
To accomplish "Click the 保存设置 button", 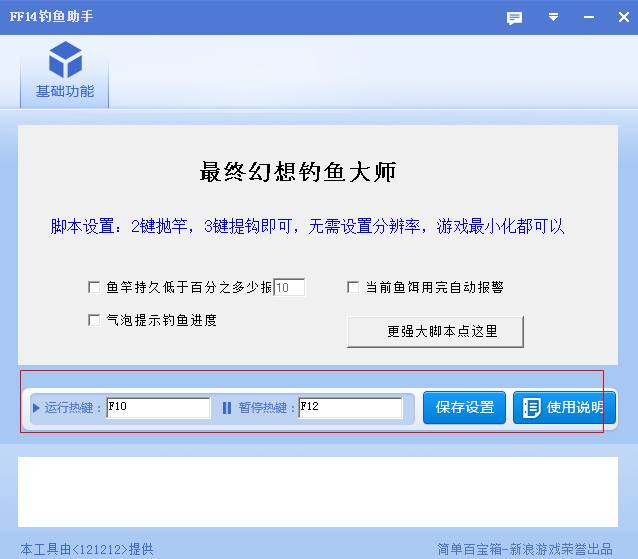I will [464, 407].
